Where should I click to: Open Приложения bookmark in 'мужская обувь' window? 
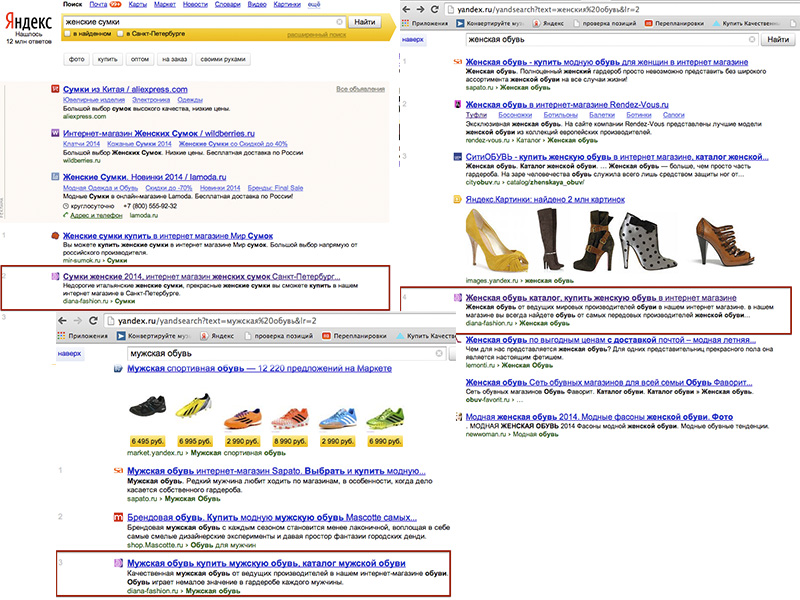click(82, 336)
